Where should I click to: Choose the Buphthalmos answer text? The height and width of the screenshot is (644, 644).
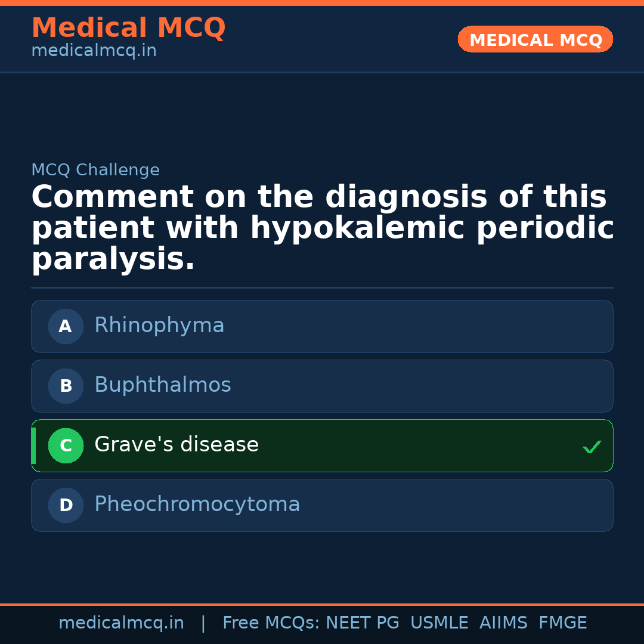(162, 385)
